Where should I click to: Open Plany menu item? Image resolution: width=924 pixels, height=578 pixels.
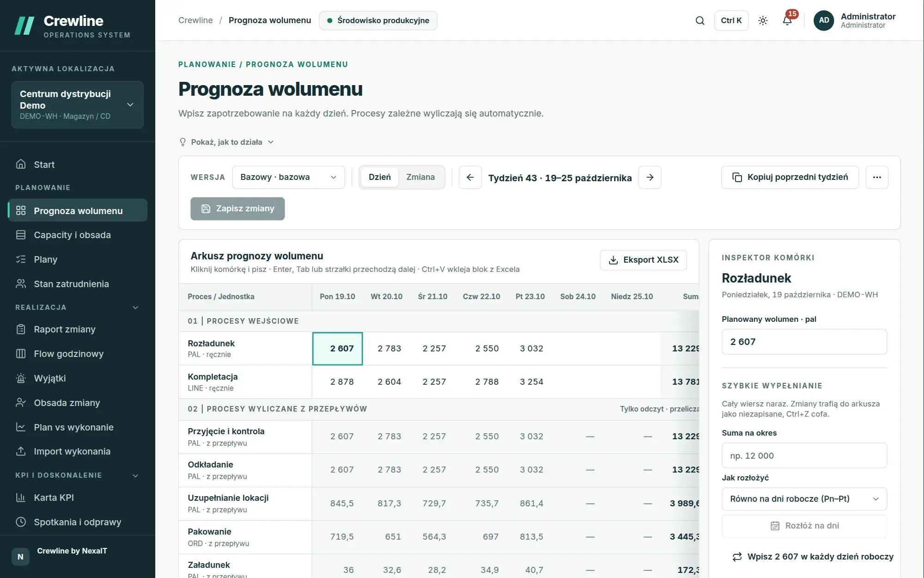pyautogui.click(x=78, y=259)
